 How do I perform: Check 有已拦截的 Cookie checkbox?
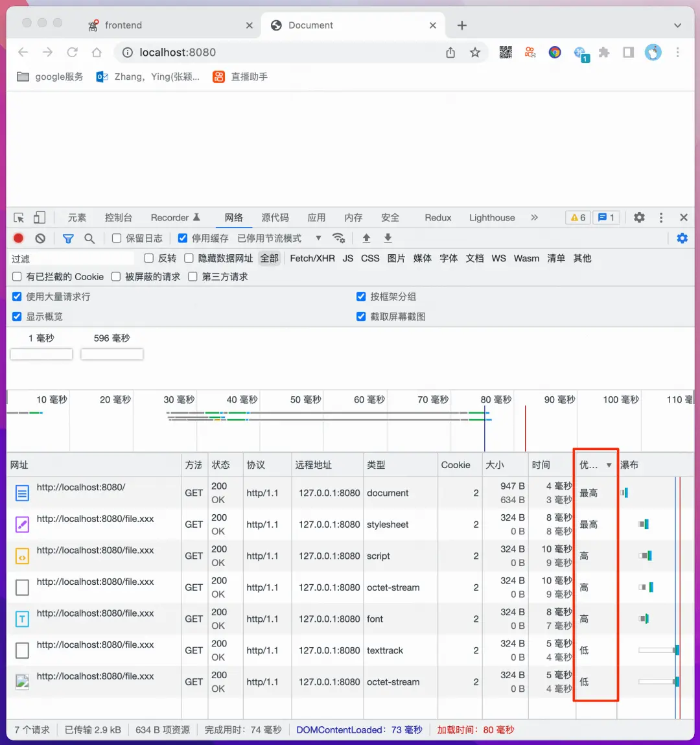coord(17,276)
